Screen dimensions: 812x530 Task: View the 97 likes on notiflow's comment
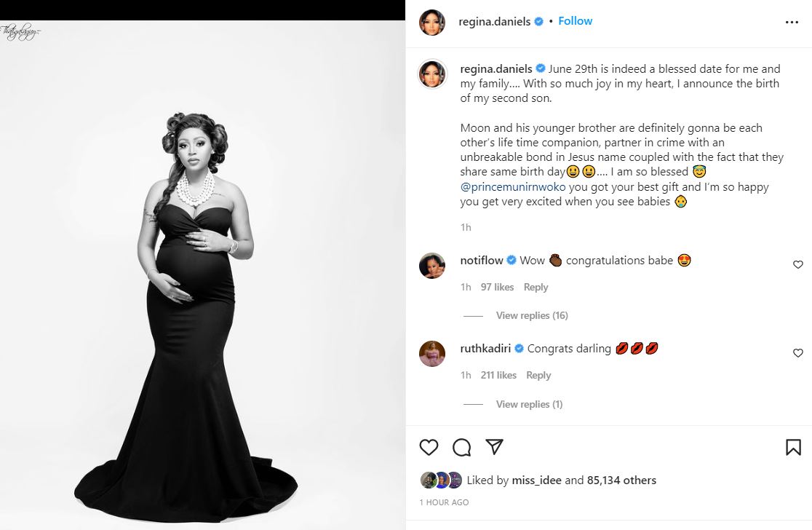coord(498,287)
